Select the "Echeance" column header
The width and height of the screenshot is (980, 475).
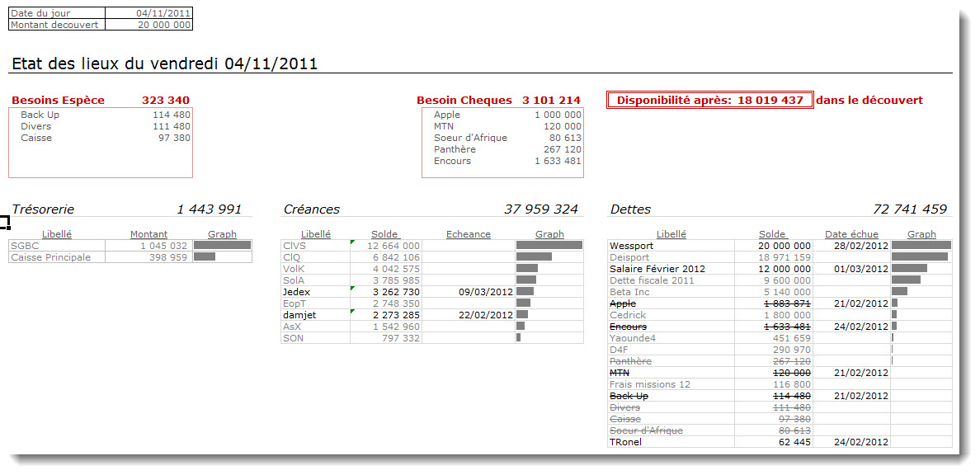468,234
